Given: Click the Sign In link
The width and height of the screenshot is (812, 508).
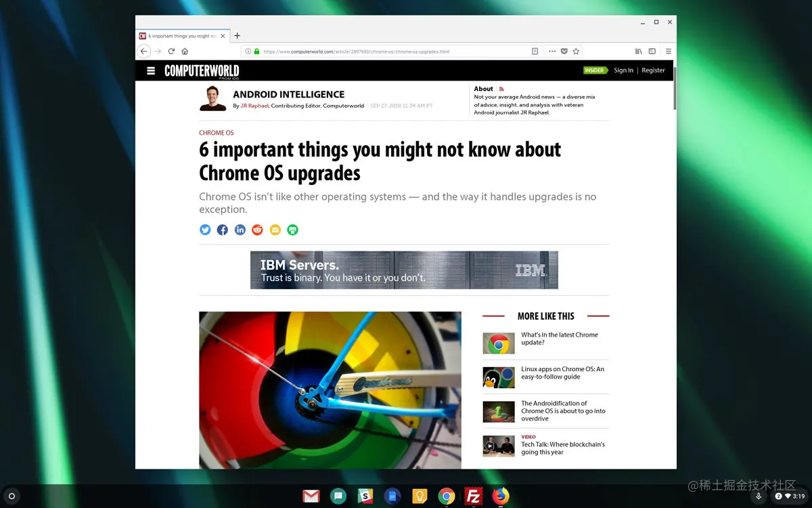Looking at the screenshot, I should click(x=623, y=70).
